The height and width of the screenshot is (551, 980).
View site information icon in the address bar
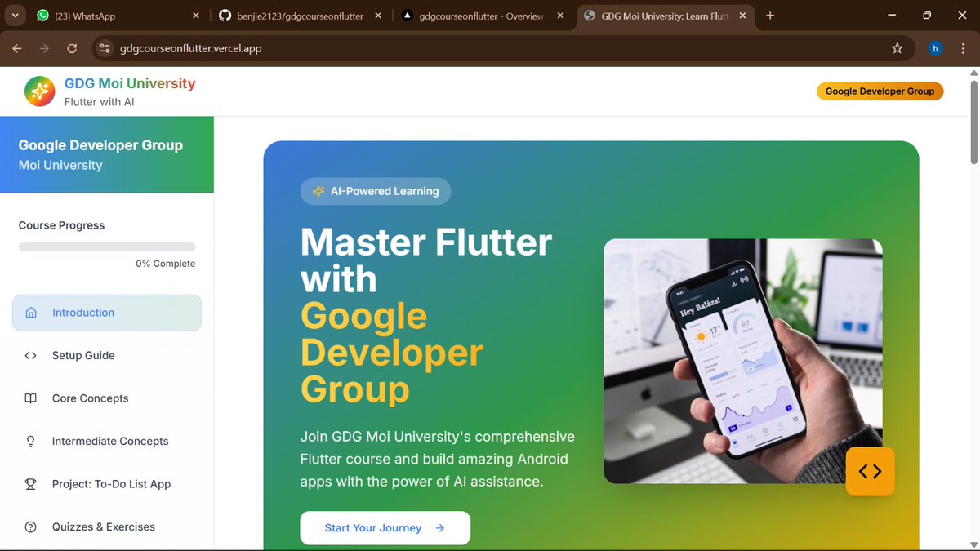105,48
